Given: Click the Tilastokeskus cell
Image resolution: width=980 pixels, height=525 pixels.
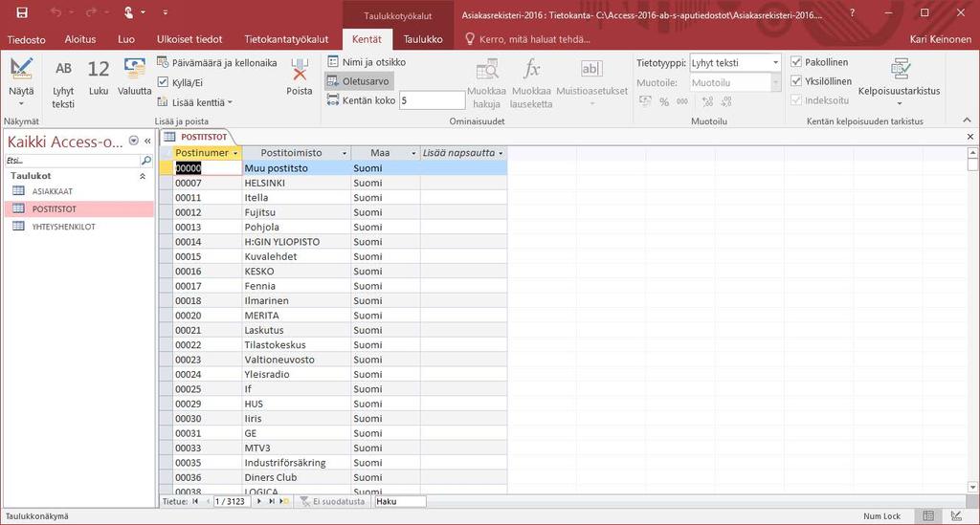Looking at the screenshot, I should point(297,344).
